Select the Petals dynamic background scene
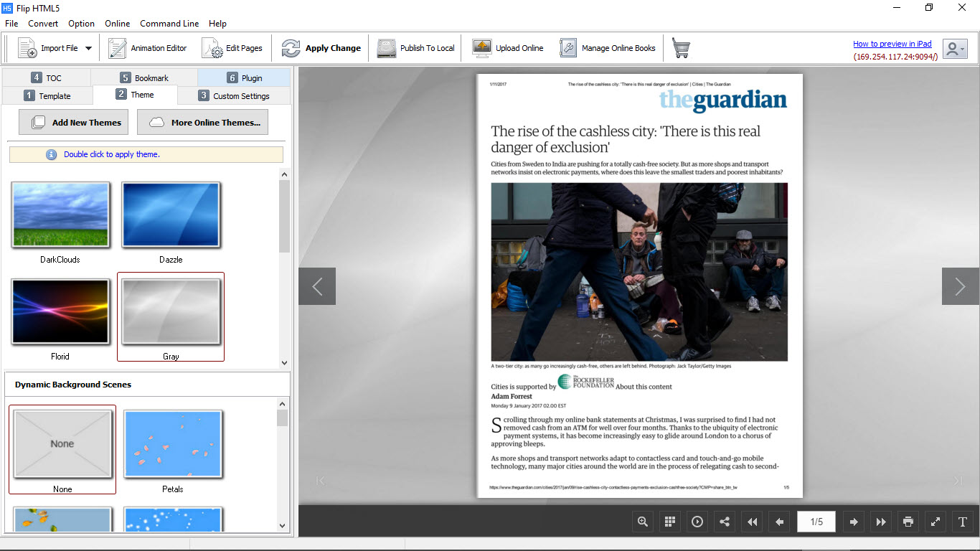Viewport: 980px width, 551px height. pos(173,443)
